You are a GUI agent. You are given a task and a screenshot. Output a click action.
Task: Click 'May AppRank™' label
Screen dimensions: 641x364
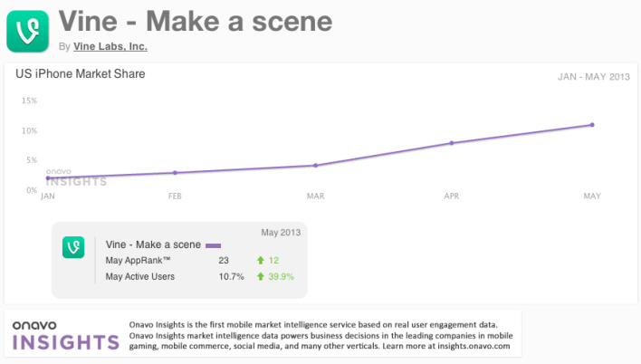point(138,260)
